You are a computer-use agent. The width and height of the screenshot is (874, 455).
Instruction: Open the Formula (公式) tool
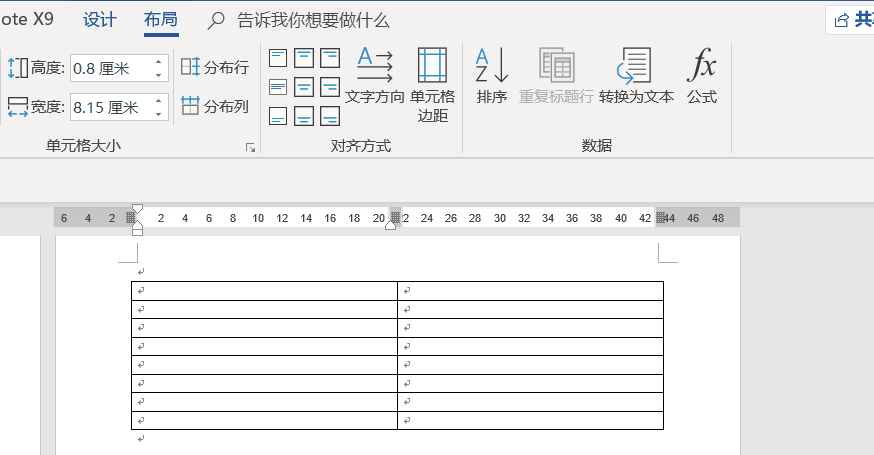[702, 76]
